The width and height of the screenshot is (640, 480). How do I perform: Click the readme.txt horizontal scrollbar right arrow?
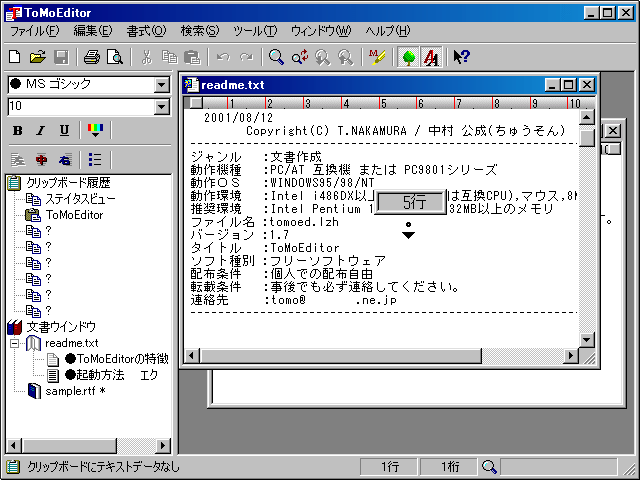(571, 356)
